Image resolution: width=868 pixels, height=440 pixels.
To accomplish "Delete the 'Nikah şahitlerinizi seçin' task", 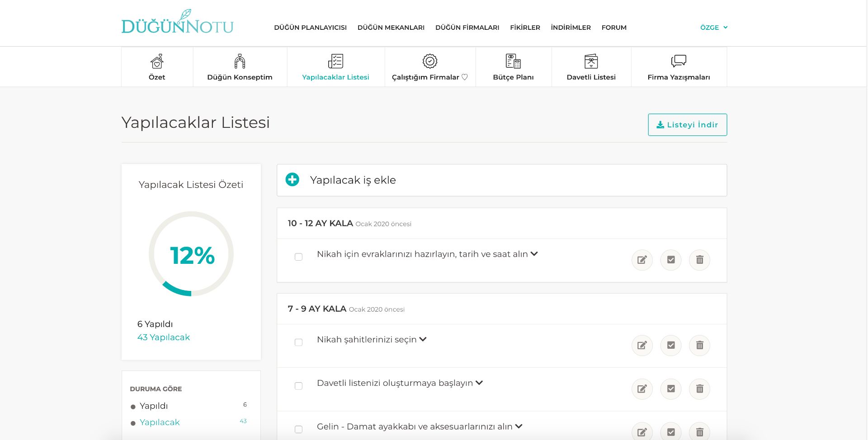I will coord(700,346).
